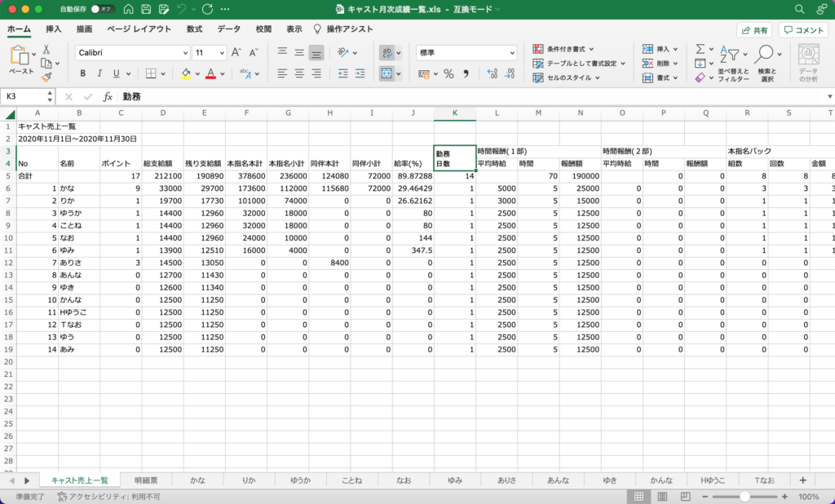Click the Format Painter brush icon
Image resolution: width=835 pixels, height=504 pixels.
coord(46,77)
